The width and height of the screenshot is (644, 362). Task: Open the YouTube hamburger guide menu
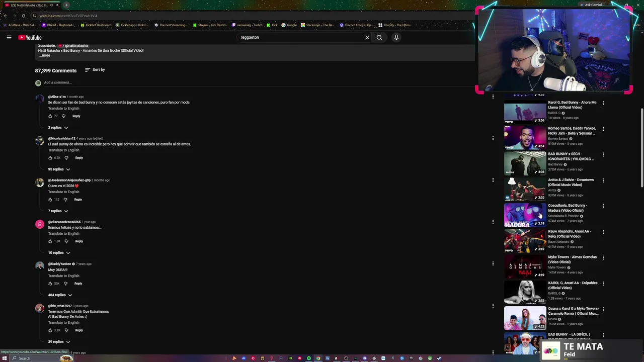tap(9, 37)
